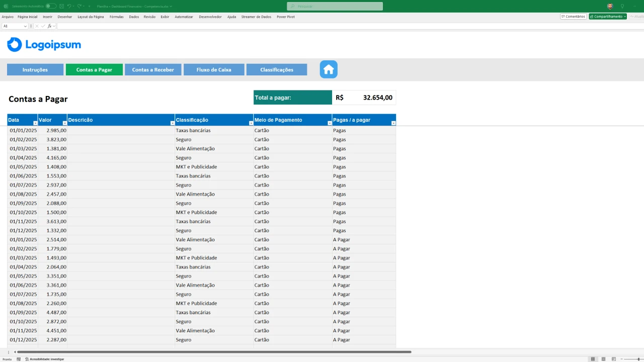Open the Fluxo de Caixa button

[x=214, y=70]
